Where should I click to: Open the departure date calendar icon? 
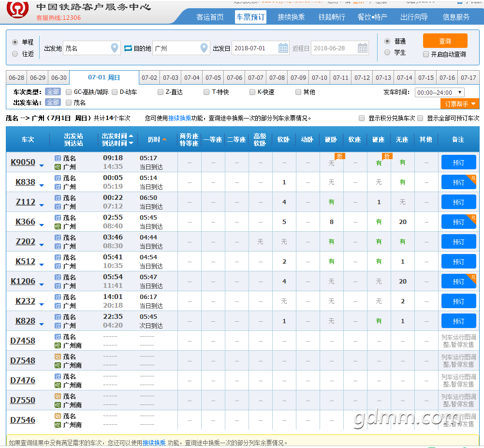point(283,48)
